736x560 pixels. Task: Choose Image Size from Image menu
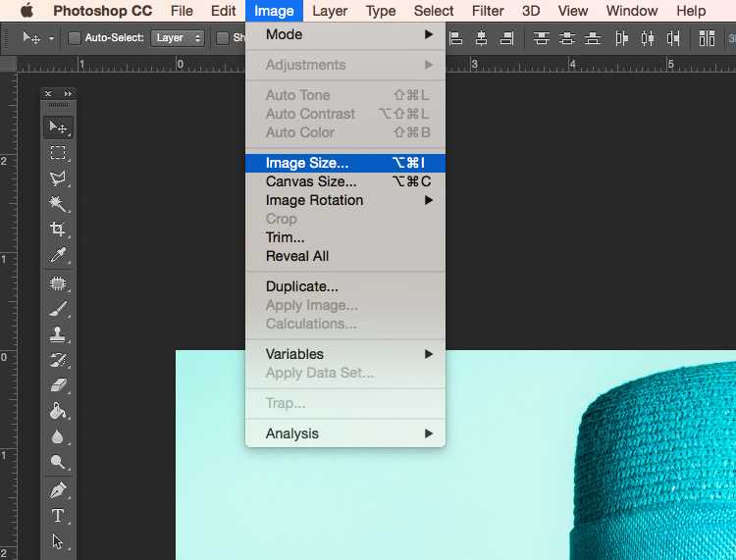coord(345,163)
